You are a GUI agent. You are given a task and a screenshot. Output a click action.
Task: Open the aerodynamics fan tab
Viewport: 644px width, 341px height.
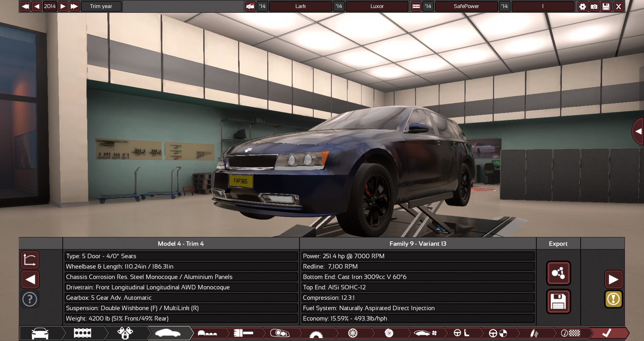tap(425, 333)
